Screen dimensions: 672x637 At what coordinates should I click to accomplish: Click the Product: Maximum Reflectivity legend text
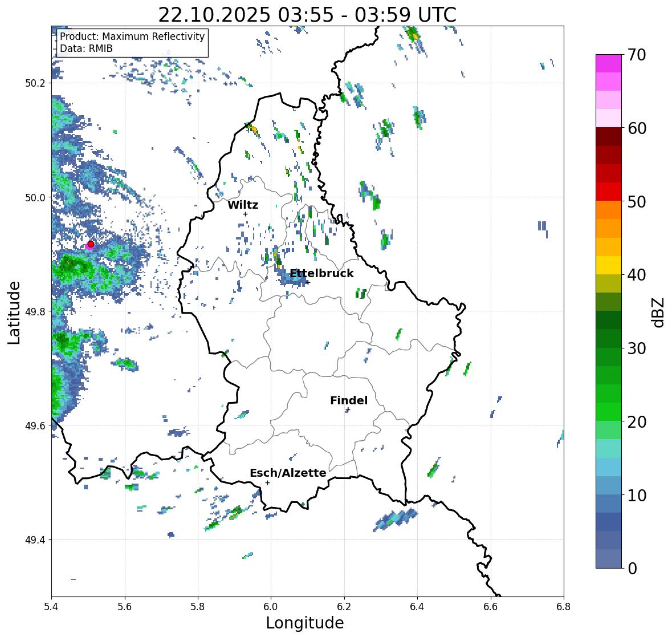[132, 36]
